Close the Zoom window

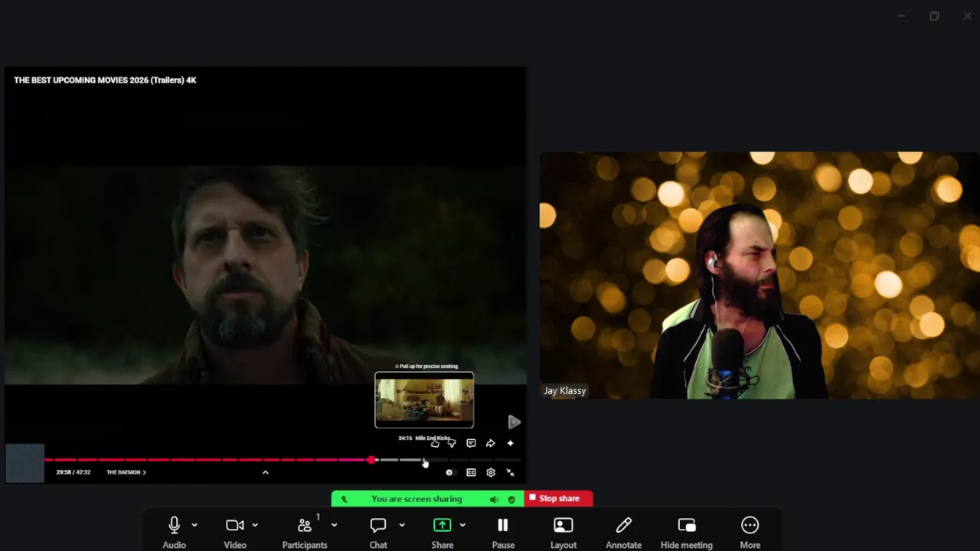pyautogui.click(x=967, y=16)
